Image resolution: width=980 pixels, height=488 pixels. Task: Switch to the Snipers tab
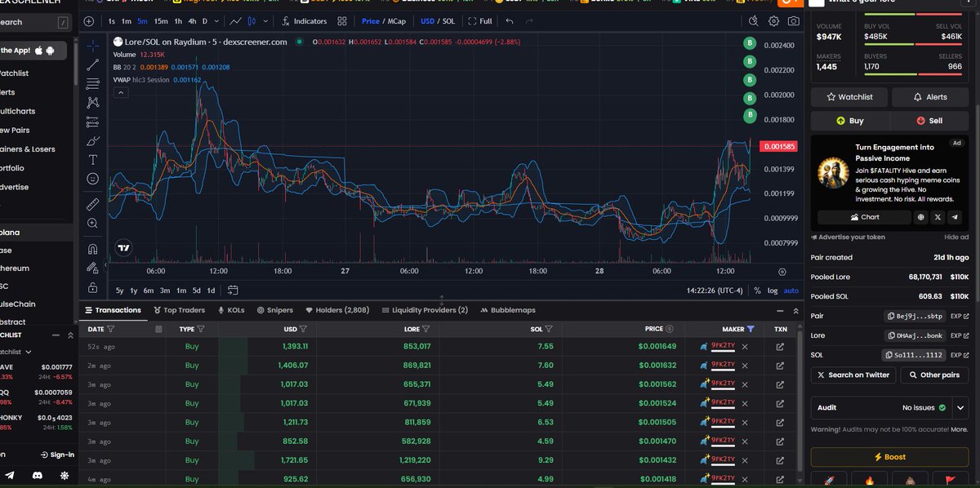coord(274,310)
